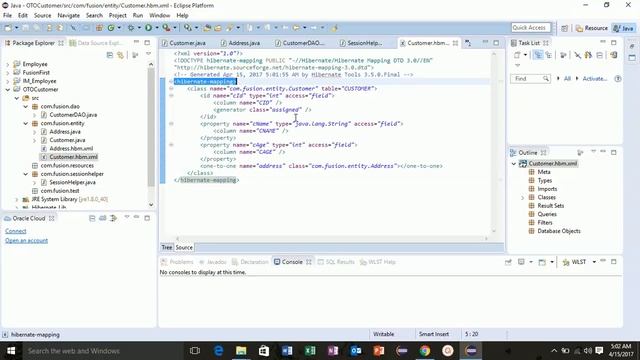Minimize the Package Explorer panel
The height and width of the screenshot is (360, 640).
coord(136,42)
